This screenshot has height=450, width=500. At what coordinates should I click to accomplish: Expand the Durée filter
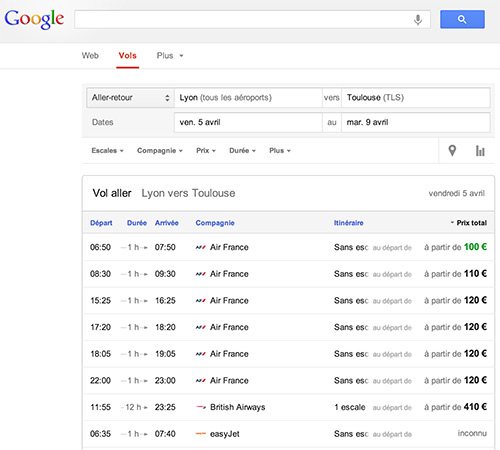coord(242,151)
